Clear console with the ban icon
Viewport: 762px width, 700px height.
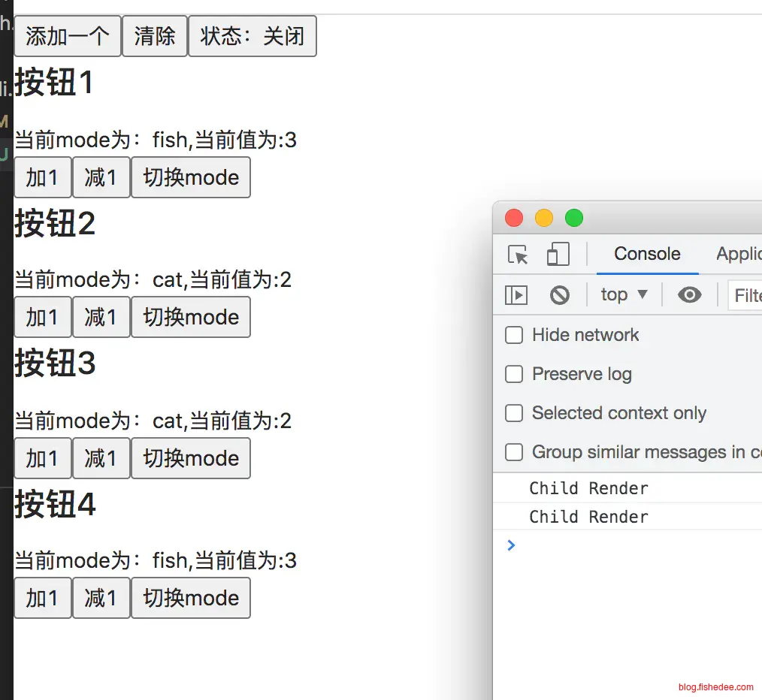pyautogui.click(x=560, y=295)
